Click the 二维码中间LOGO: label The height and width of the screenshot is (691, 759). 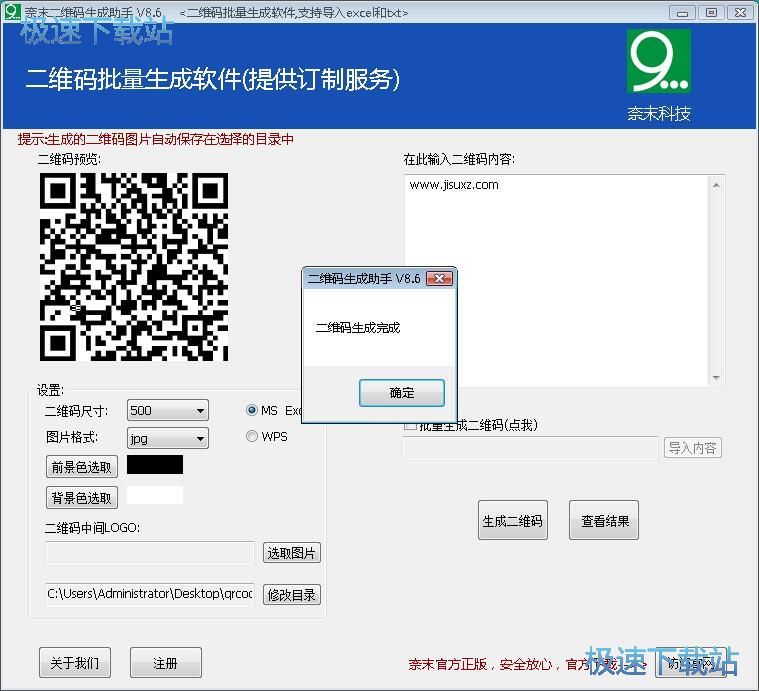tap(92, 527)
